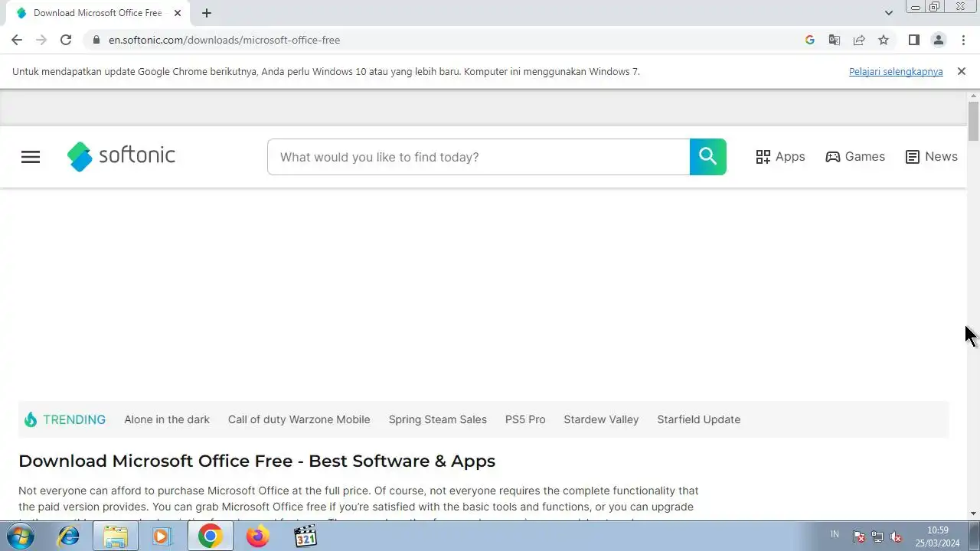Toggle the Chrome side panel
The image size is (980, 551).
[914, 40]
